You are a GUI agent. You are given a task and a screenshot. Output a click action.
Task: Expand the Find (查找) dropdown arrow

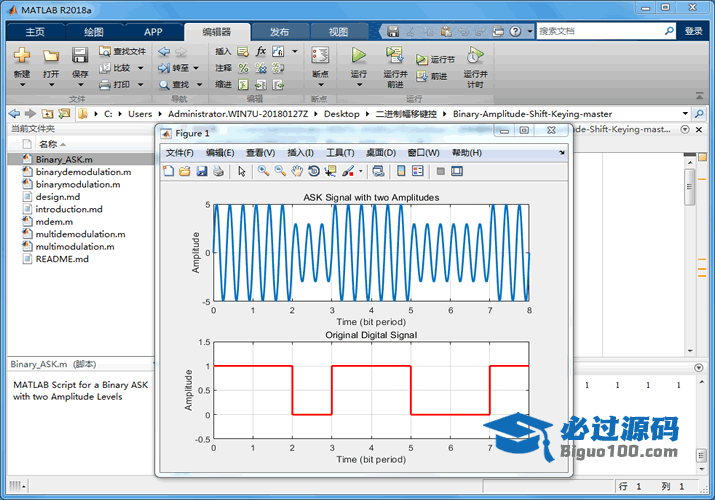199,84
